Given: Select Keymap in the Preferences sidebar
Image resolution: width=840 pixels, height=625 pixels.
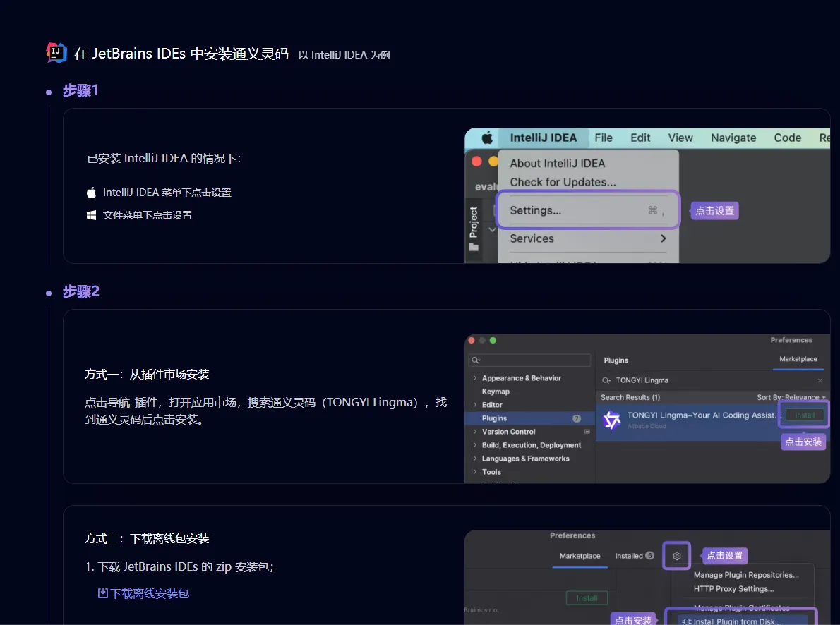Looking at the screenshot, I should pyautogui.click(x=496, y=392).
